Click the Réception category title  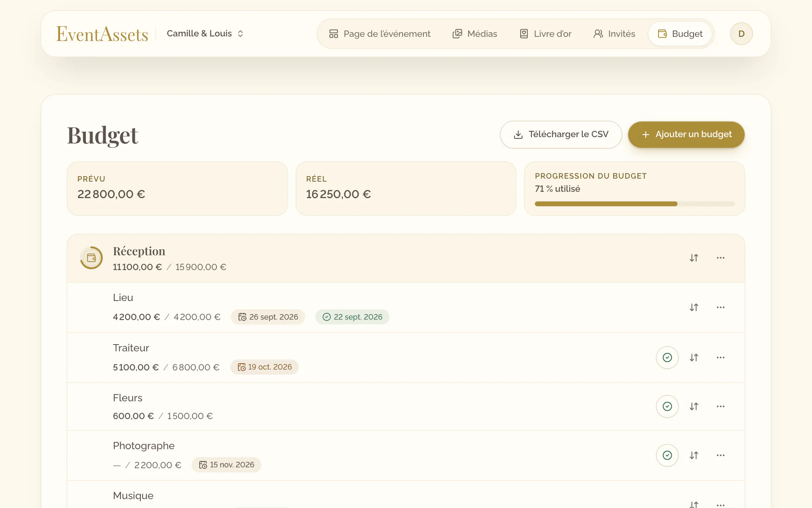click(139, 251)
